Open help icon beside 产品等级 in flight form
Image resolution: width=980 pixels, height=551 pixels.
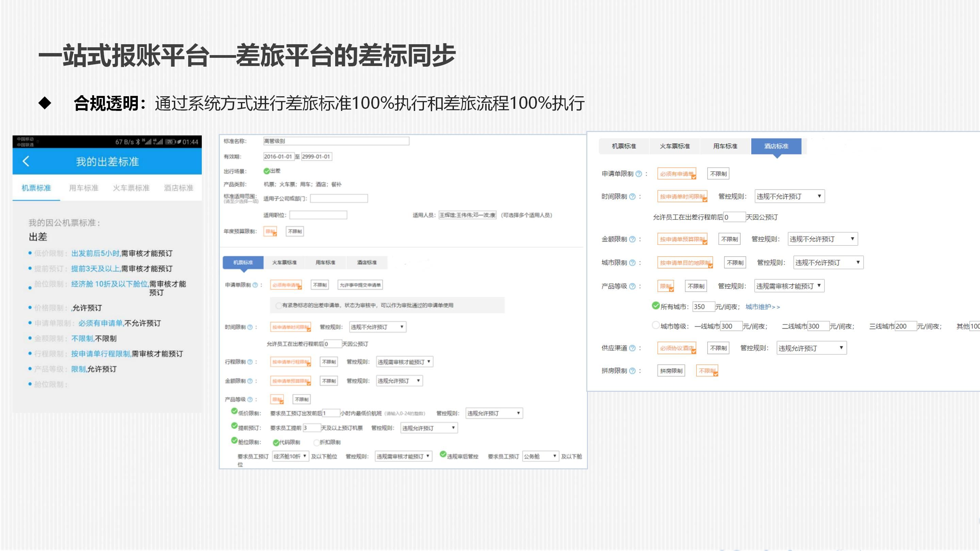(250, 399)
